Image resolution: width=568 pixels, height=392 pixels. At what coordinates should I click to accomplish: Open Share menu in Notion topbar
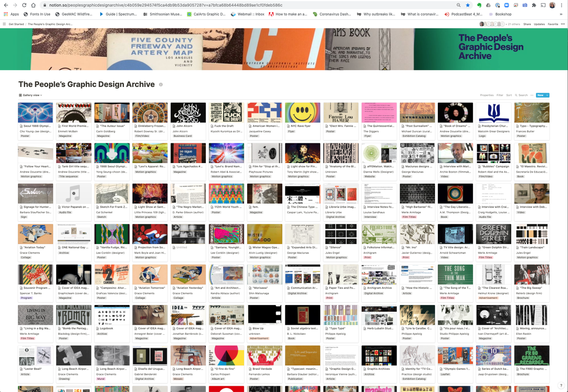(527, 24)
